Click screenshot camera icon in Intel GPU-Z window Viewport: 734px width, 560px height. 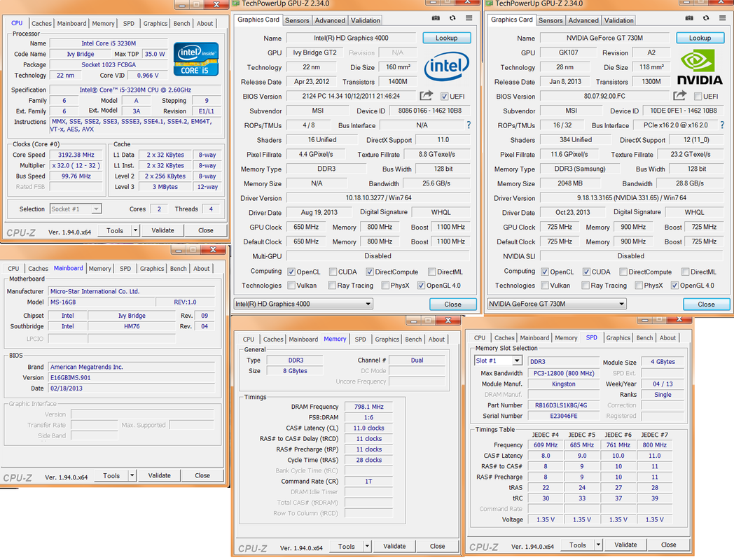[436, 18]
